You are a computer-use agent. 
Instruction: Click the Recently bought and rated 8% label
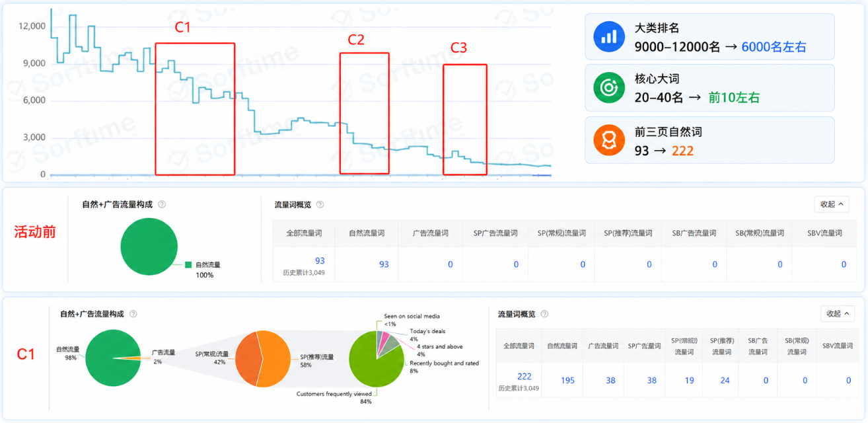tap(444, 367)
